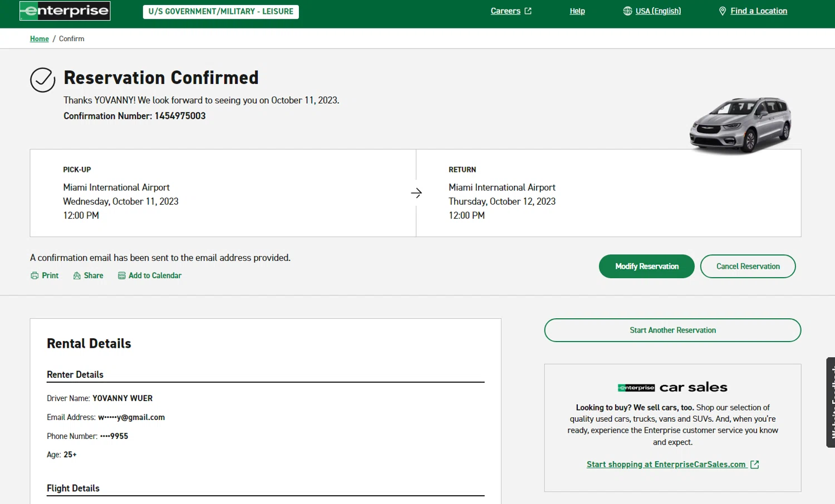
Task: Click the Share icon
Action: (77, 275)
